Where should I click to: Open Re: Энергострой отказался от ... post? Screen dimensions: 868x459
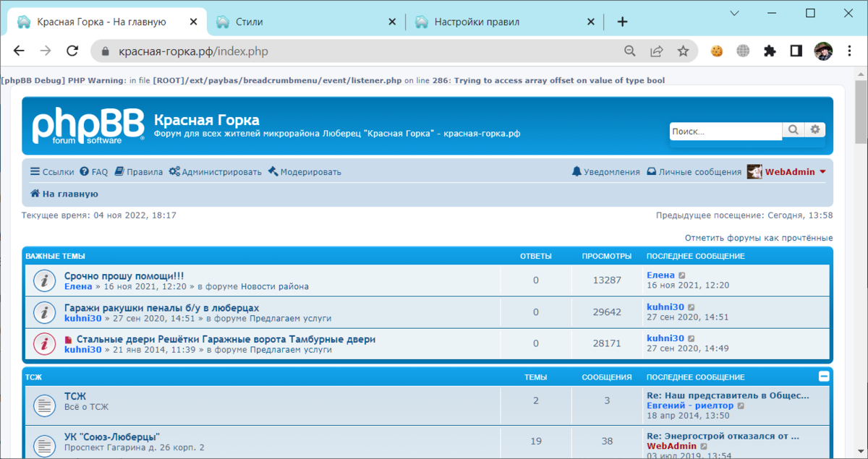pyautogui.click(x=723, y=437)
